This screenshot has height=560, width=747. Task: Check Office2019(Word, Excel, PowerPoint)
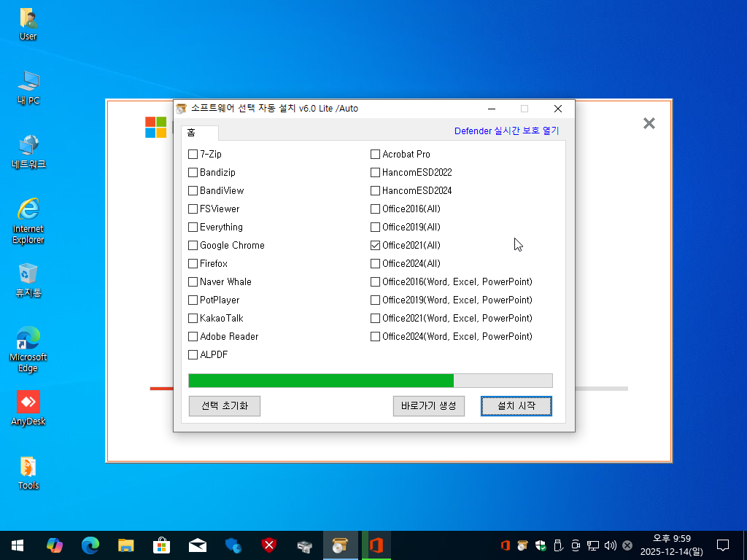[376, 300]
